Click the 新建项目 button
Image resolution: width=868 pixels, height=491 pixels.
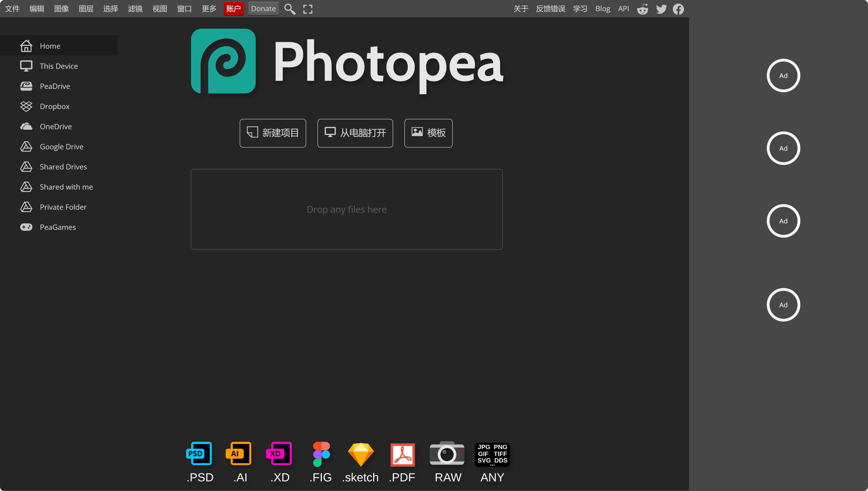tap(273, 133)
